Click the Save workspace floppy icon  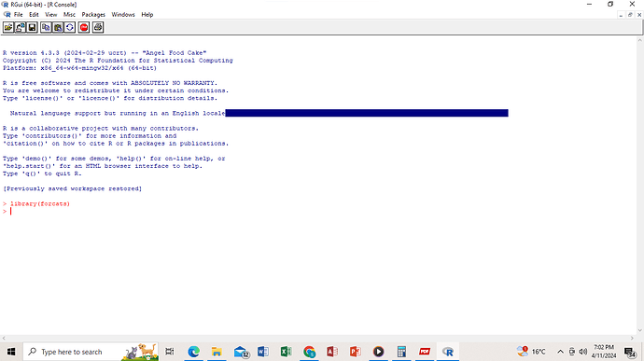pyautogui.click(x=32, y=27)
